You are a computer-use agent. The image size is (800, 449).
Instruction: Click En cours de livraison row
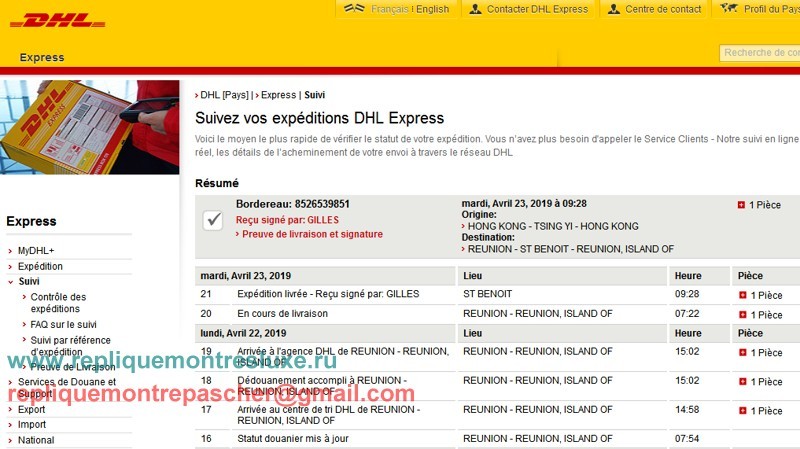tap(282, 313)
